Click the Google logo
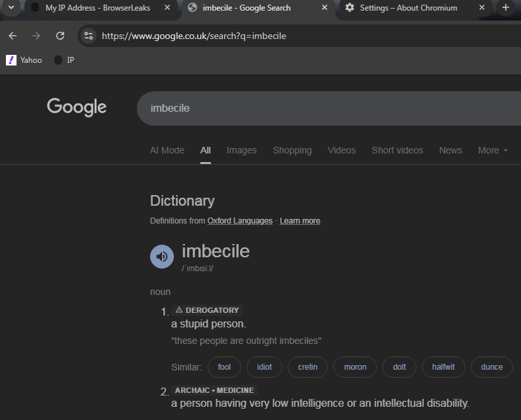The height and width of the screenshot is (420, 521). pyautogui.click(x=77, y=107)
